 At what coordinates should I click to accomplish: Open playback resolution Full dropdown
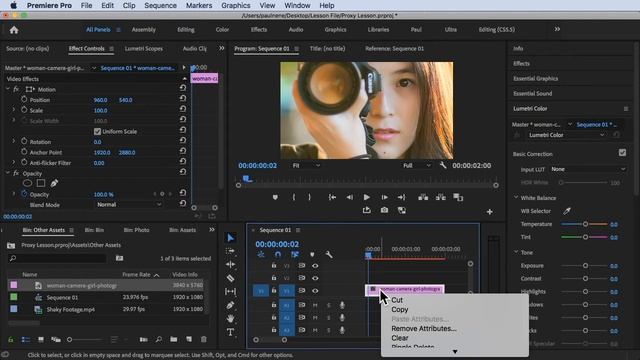tap(417, 165)
